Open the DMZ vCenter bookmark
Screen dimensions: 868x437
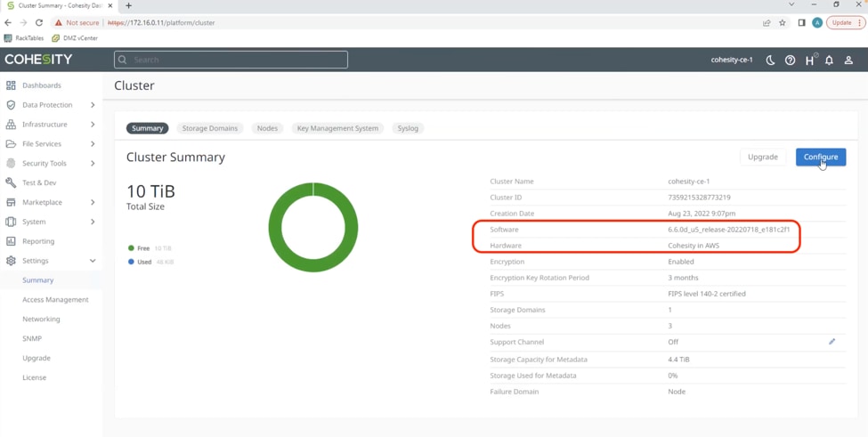75,38
